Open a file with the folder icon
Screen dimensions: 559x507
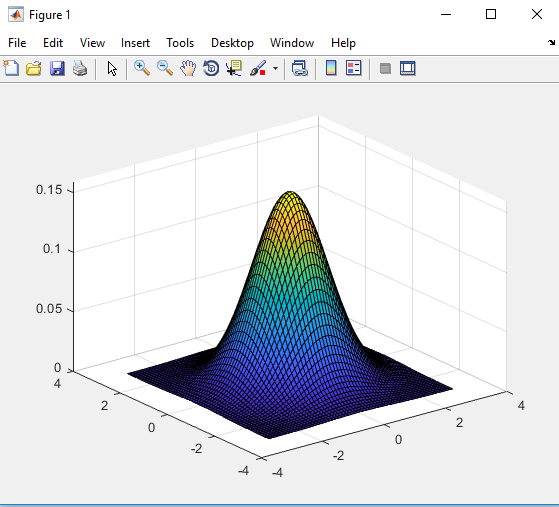click(34, 68)
